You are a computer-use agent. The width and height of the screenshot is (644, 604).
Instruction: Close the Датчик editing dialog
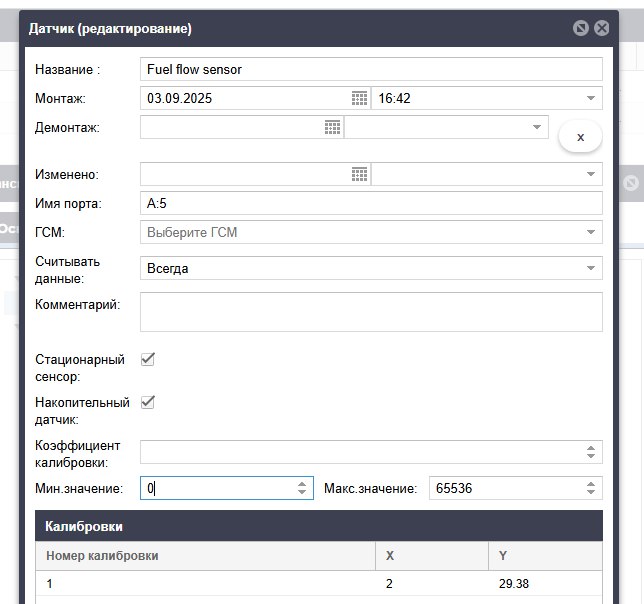pos(602,28)
